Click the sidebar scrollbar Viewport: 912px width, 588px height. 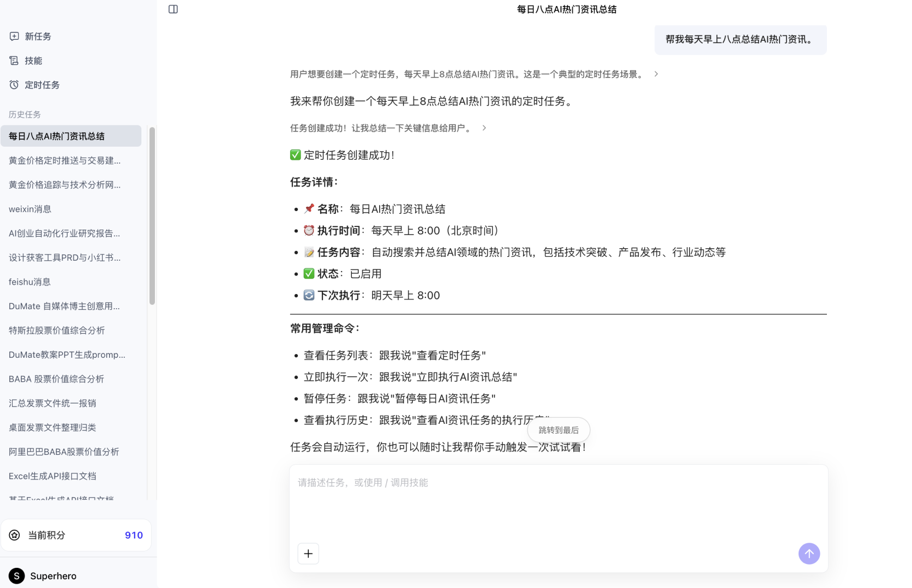[x=152, y=213]
